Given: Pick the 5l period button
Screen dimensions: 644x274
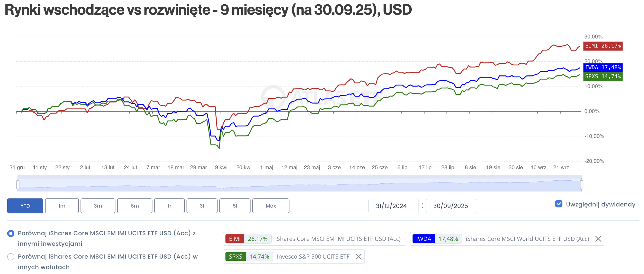Looking at the screenshot, I should pos(235,206).
